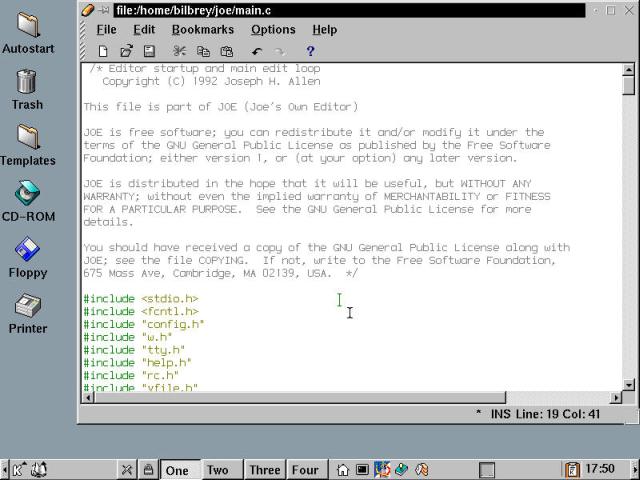The image size is (640, 480).
Task: Click the Paste clipboard toolbar icon
Action: coord(227,51)
